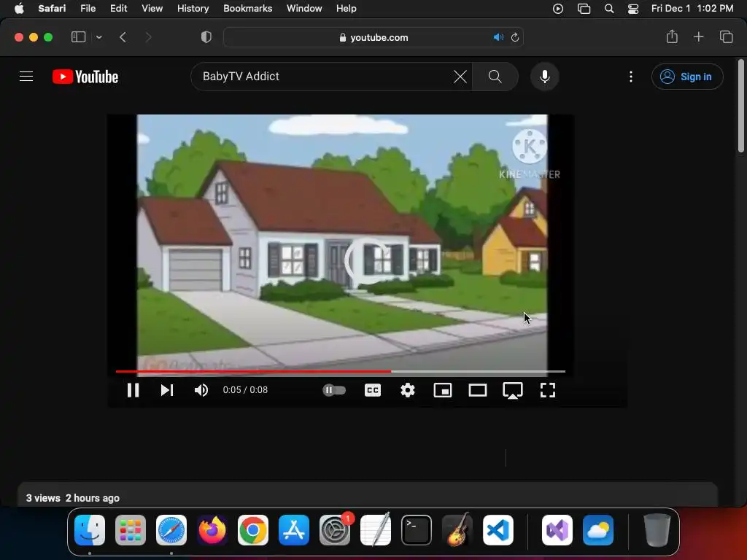
Task: Open the Apple menu
Action: [x=19, y=9]
